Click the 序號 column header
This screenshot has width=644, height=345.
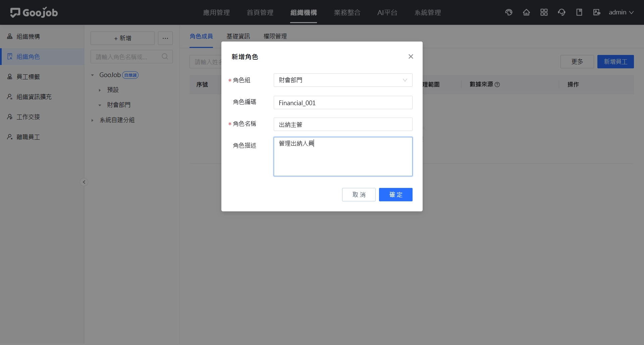(x=202, y=84)
